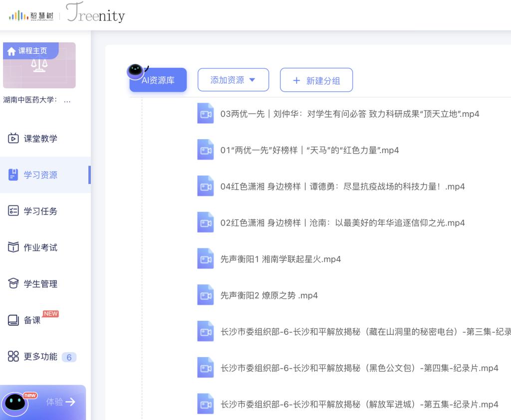This screenshot has height=420, width=511.
Task: Click the 学生管理 graduation cap icon
Action: [x=13, y=284]
